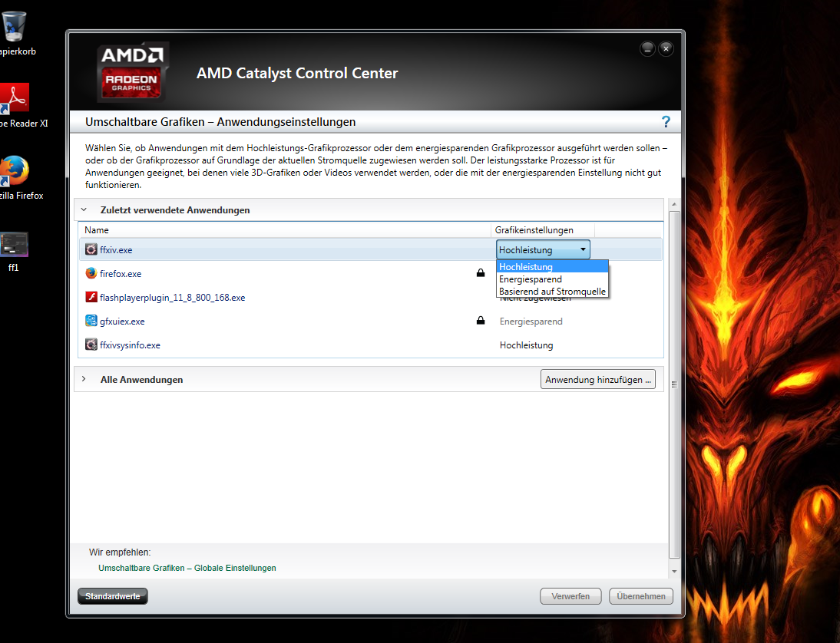This screenshot has width=840, height=643.
Task: Expand the Alle Anwendungen section
Action: coord(84,379)
